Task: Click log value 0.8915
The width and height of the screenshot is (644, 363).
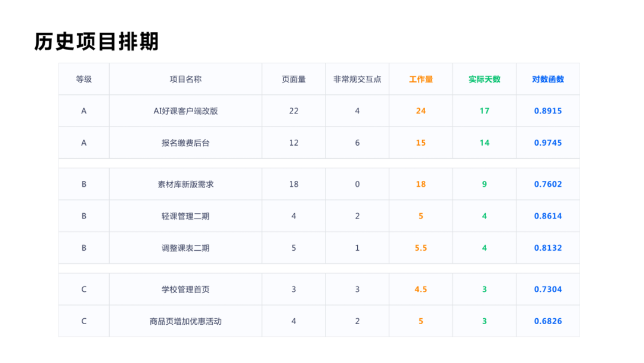Action: tap(549, 111)
